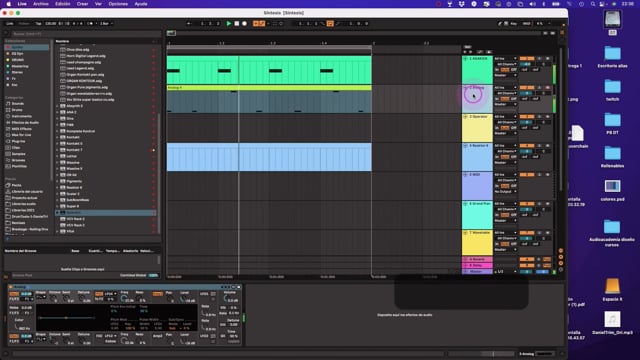
Task: Open the Crear menu
Action: tap(82, 4)
